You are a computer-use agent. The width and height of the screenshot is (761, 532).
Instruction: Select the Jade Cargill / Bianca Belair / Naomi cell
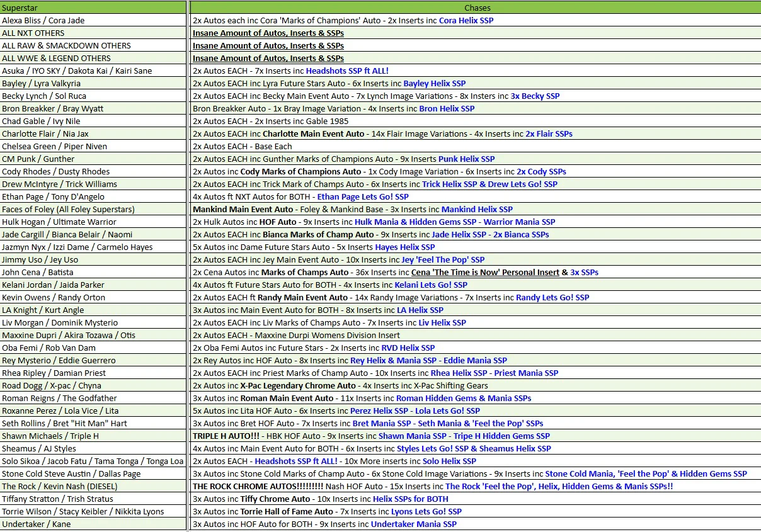click(x=93, y=234)
